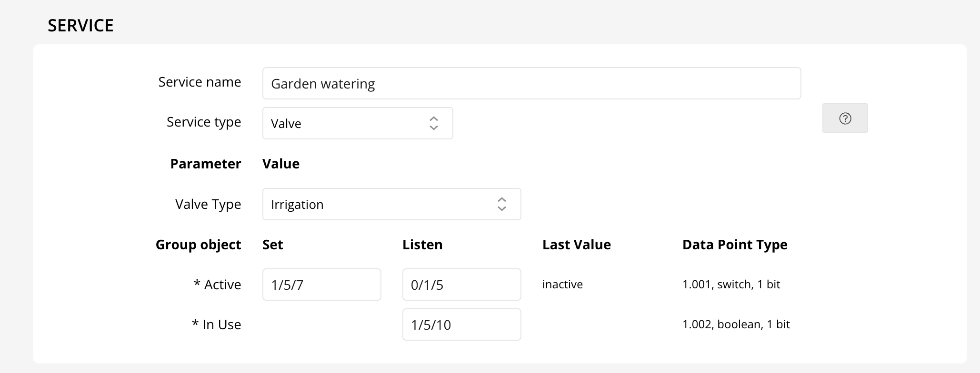Click the Active group object label
Viewport: 980px width, 373px height.
click(x=217, y=285)
